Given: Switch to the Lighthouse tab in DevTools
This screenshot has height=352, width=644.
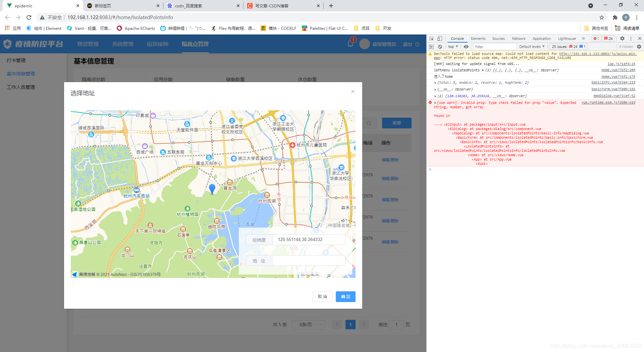Looking at the screenshot, I should tap(567, 39).
